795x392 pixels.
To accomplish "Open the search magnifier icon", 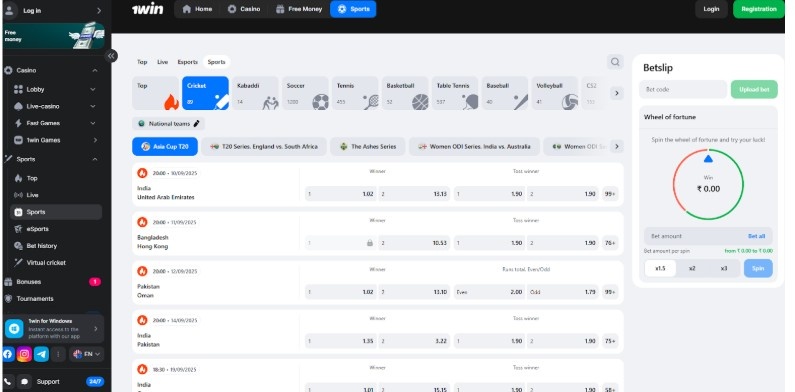I will (x=615, y=62).
